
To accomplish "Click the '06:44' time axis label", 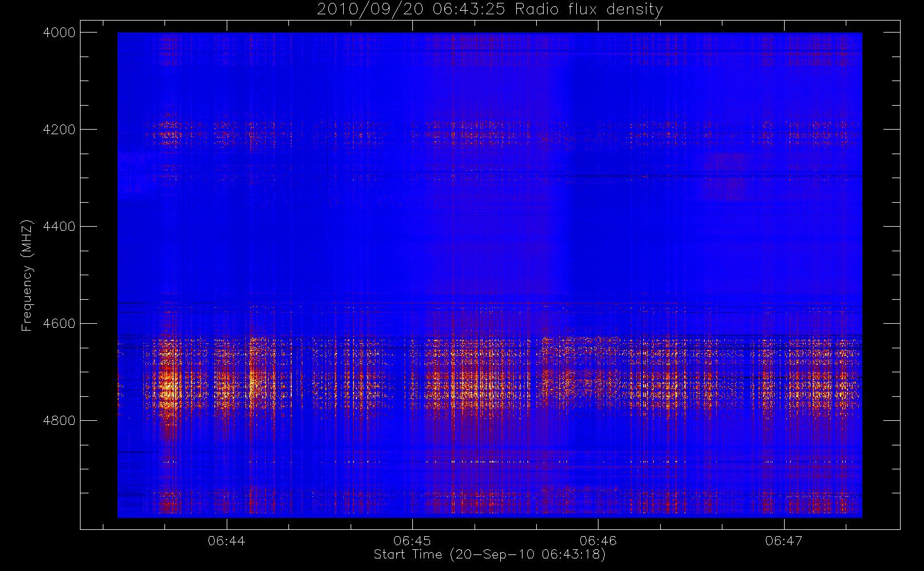I will 227,540.
